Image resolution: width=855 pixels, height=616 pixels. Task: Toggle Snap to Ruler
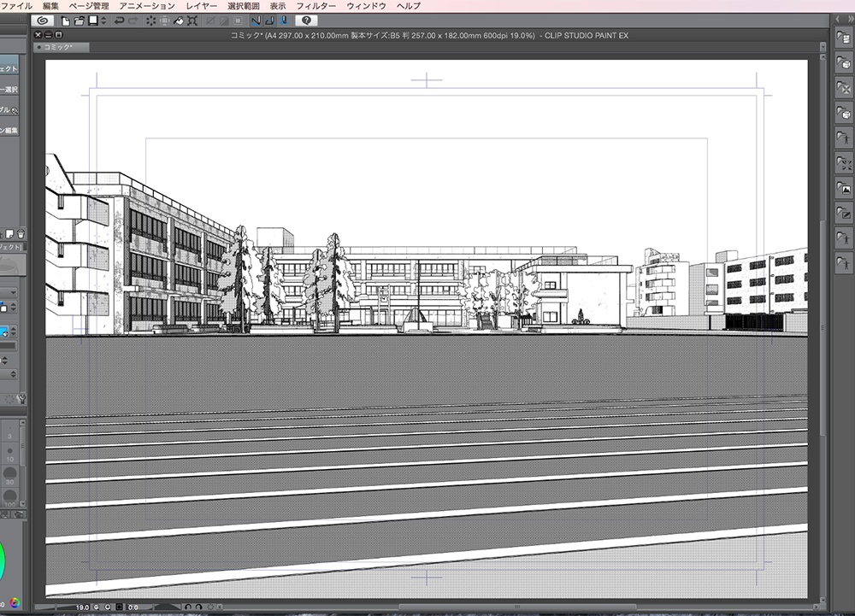tap(255, 21)
